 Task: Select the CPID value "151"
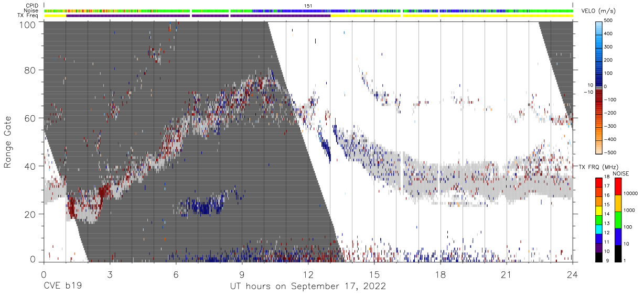tap(308, 5)
